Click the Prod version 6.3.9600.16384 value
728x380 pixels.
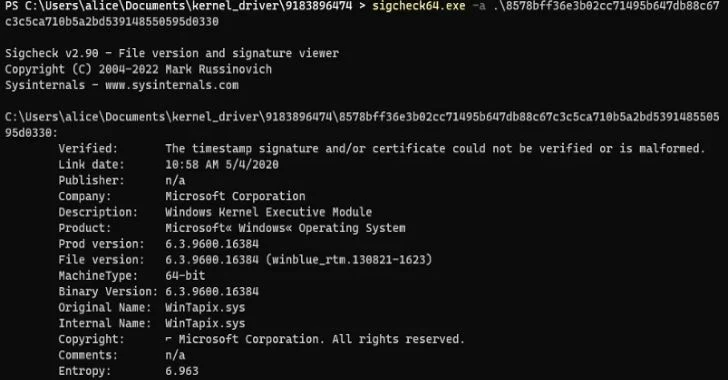(212, 244)
